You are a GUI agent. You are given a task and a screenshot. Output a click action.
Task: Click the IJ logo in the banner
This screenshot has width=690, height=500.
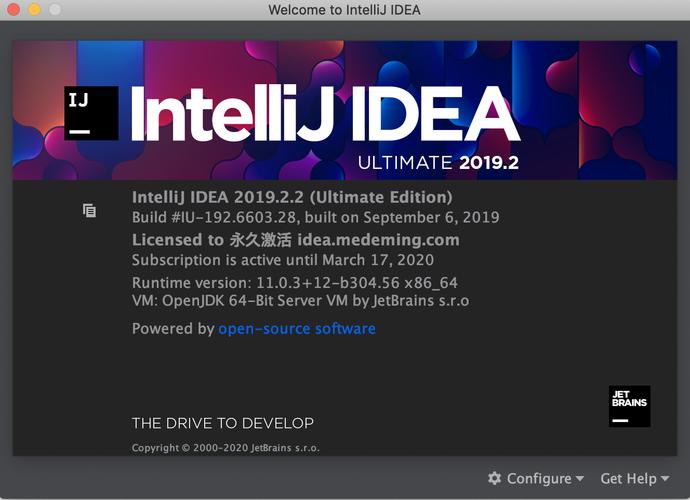click(91, 113)
